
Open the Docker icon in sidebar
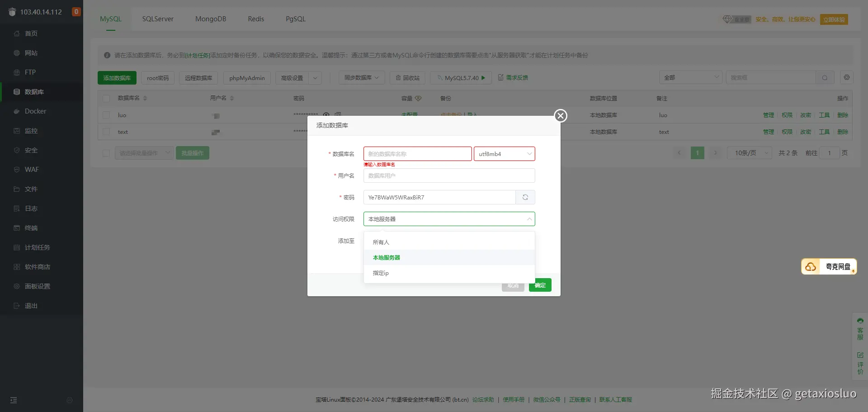(x=17, y=111)
